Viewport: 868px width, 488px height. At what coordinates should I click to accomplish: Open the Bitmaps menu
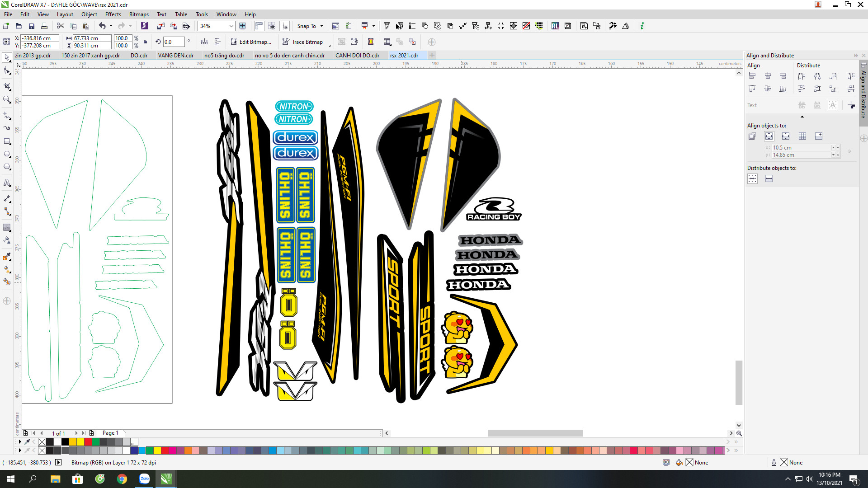pos(139,14)
